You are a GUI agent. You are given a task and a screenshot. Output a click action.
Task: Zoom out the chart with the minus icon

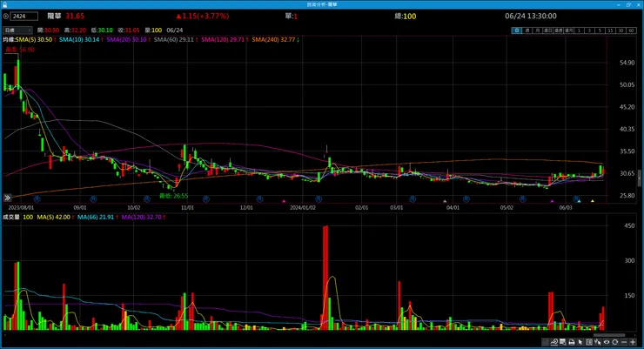click(624, 342)
